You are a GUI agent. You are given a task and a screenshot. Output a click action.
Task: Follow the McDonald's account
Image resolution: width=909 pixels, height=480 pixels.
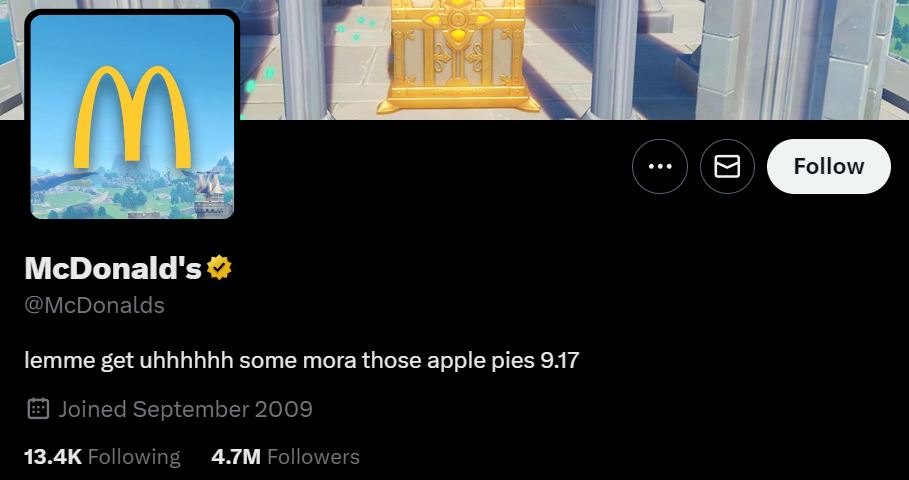[x=828, y=166]
